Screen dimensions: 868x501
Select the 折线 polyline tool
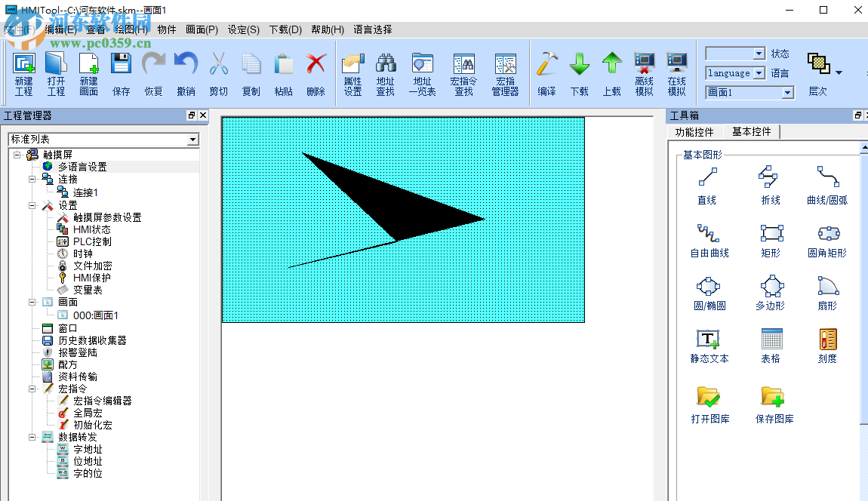pos(771,186)
